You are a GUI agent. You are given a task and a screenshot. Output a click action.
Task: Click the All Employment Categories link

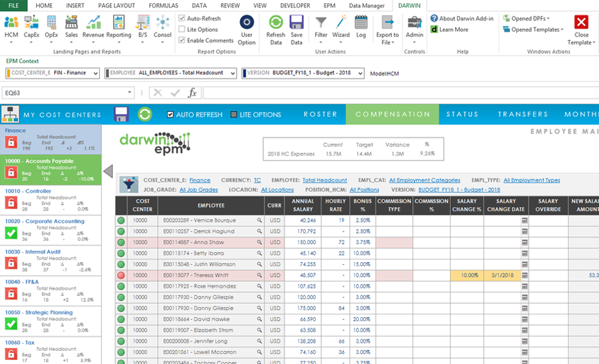(424, 180)
